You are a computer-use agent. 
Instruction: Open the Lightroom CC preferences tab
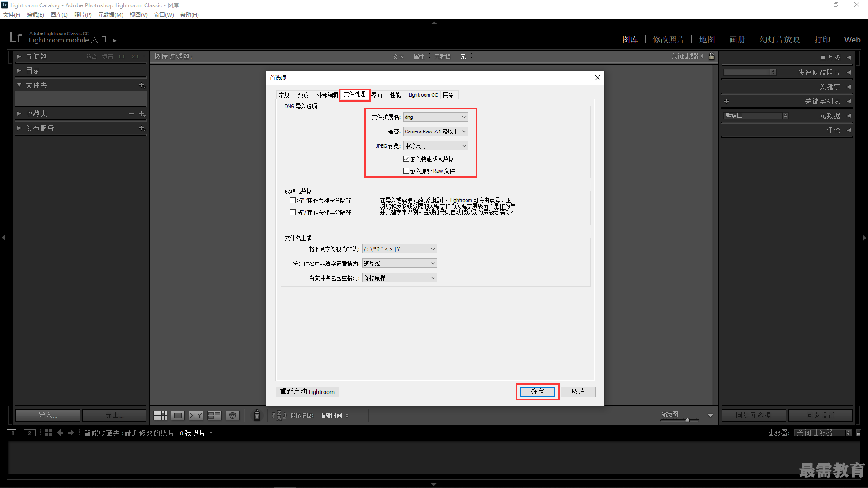423,95
